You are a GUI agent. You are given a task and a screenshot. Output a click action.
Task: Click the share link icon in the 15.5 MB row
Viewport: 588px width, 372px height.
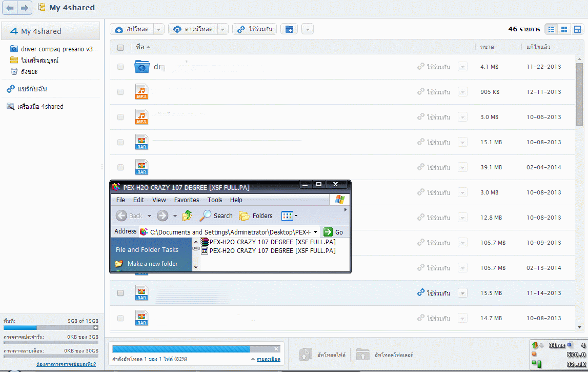[x=421, y=292]
